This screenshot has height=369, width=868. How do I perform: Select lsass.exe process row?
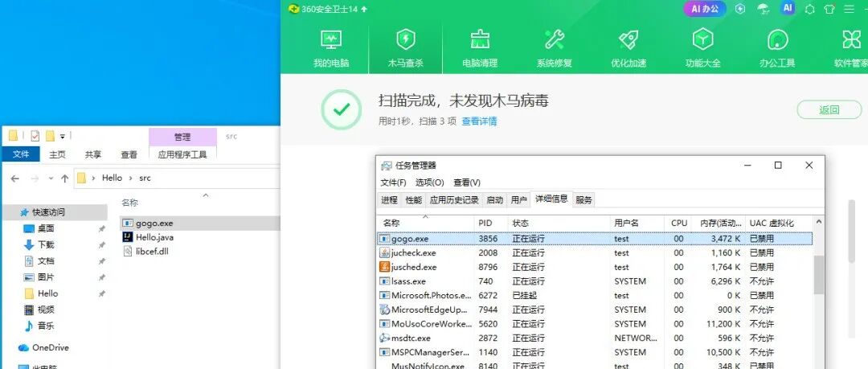(595, 281)
